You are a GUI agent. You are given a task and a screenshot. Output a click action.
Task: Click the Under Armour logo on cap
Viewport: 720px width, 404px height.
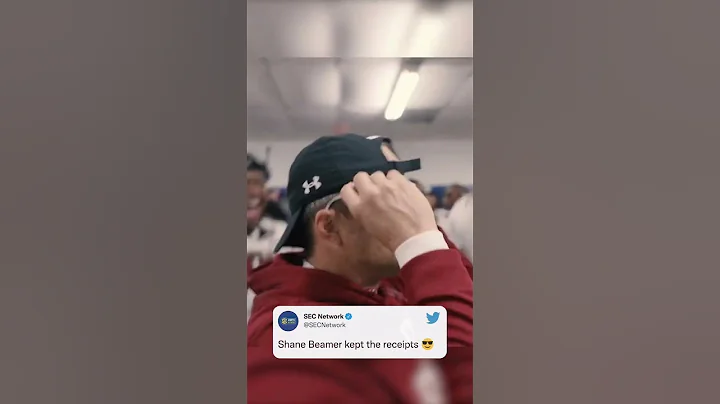tap(312, 185)
